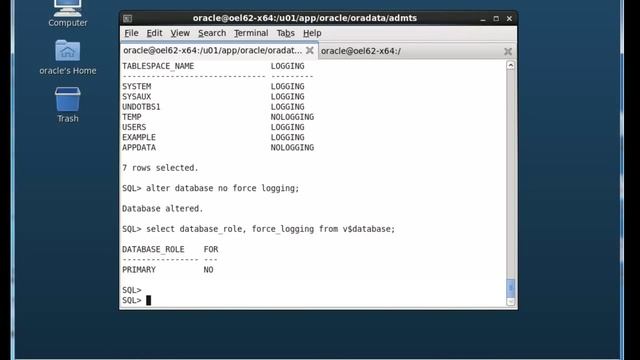Image resolution: width=640 pixels, height=360 pixels.
Task: Open the View menu
Action: pos(180,33)
